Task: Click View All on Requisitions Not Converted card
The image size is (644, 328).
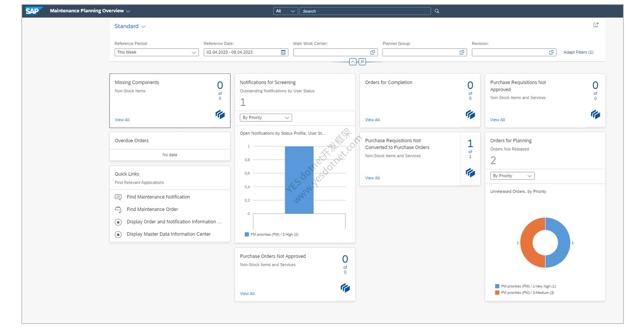Action: click(372, 178)
